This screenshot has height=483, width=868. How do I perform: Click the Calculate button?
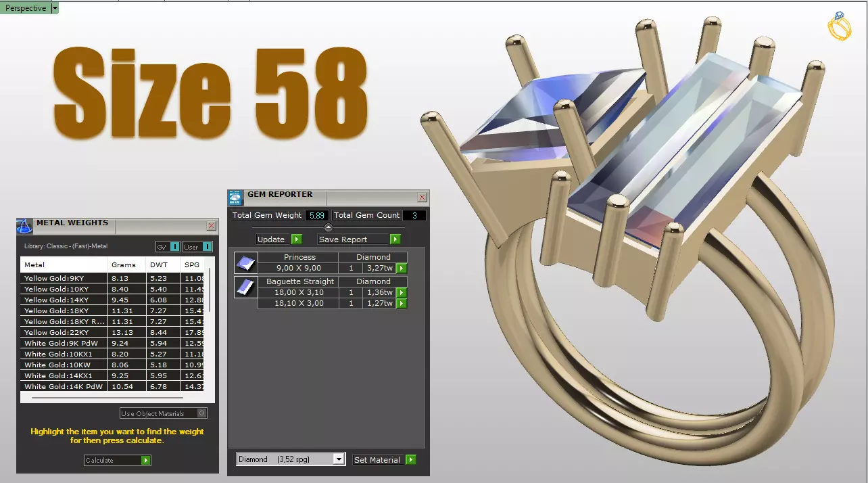pyautogui.click(x=112, y=460)
